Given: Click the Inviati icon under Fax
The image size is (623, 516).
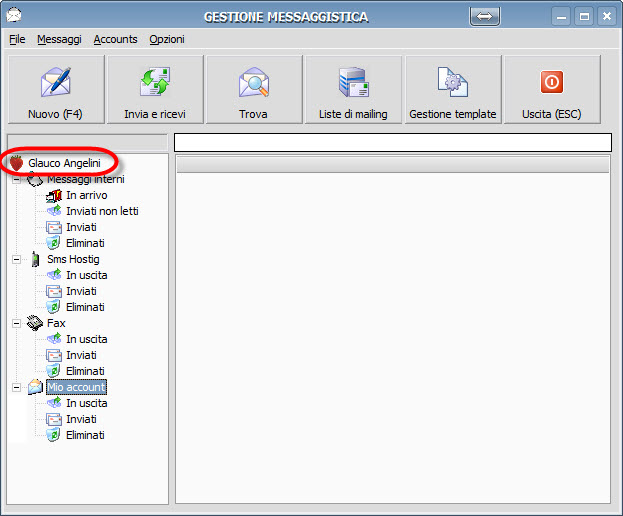Looking at the screenshot, I should click(x=54, y=356).
